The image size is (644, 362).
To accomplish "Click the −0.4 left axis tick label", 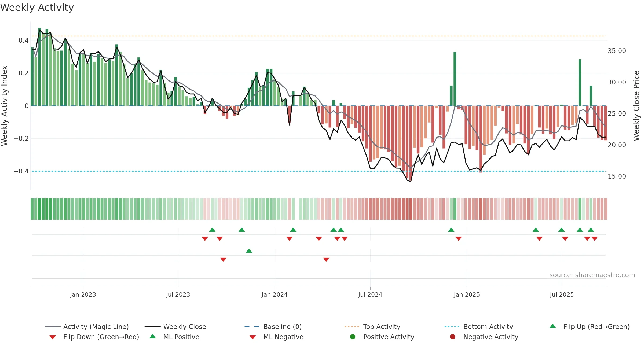I will coord(21,171).
